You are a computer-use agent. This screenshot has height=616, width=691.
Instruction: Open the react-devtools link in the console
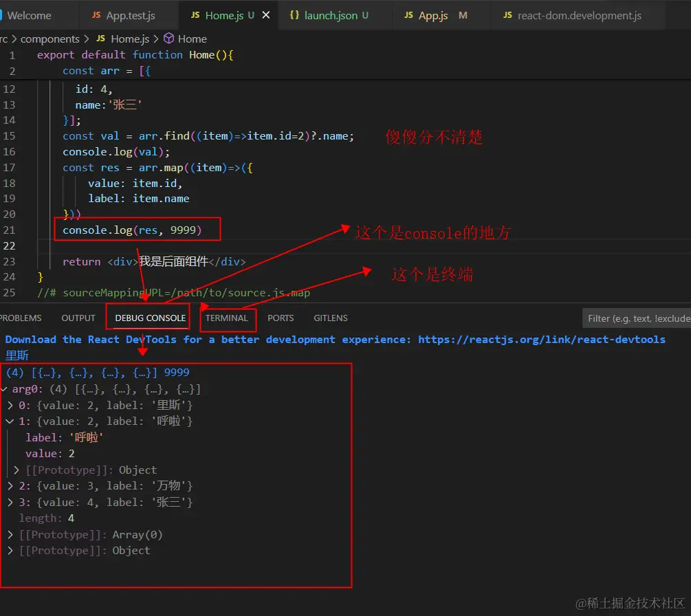(x=542, y=340)
